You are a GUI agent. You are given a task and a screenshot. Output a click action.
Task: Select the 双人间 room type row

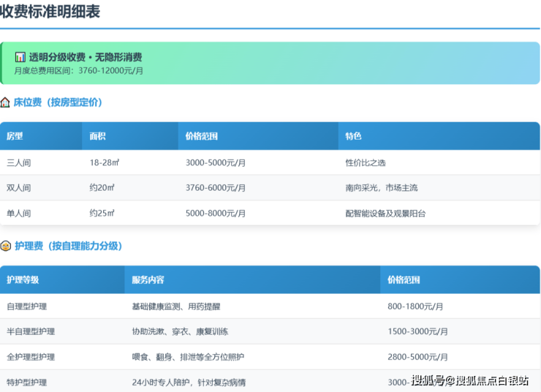[19, 188]
